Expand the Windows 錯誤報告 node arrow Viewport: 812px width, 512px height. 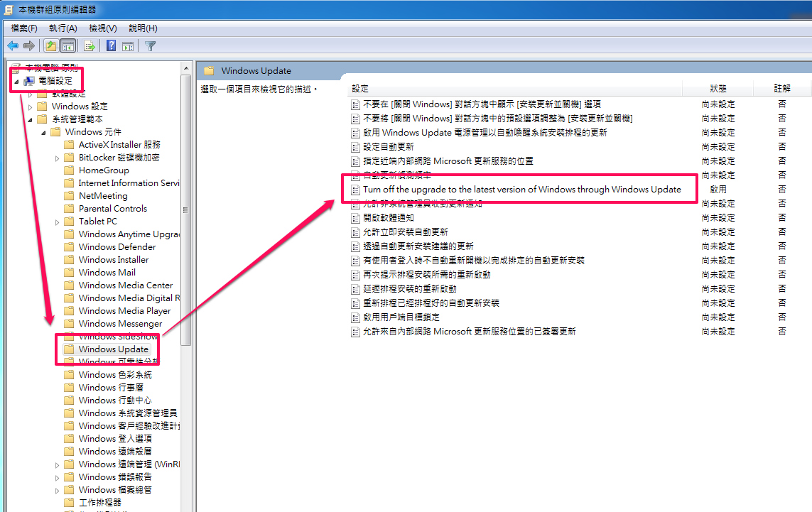pos(57,478)
